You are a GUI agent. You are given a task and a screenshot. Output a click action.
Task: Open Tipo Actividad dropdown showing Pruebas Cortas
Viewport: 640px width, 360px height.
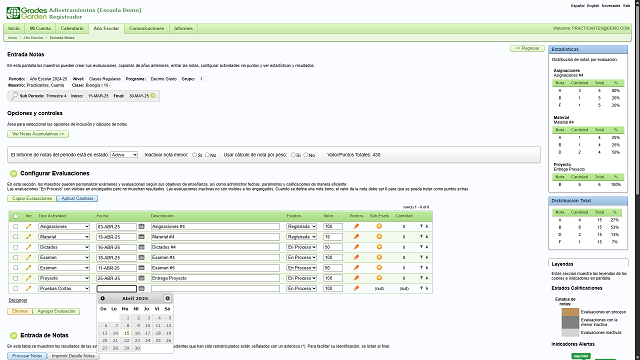pyautogui.click(x=64, y=289)
